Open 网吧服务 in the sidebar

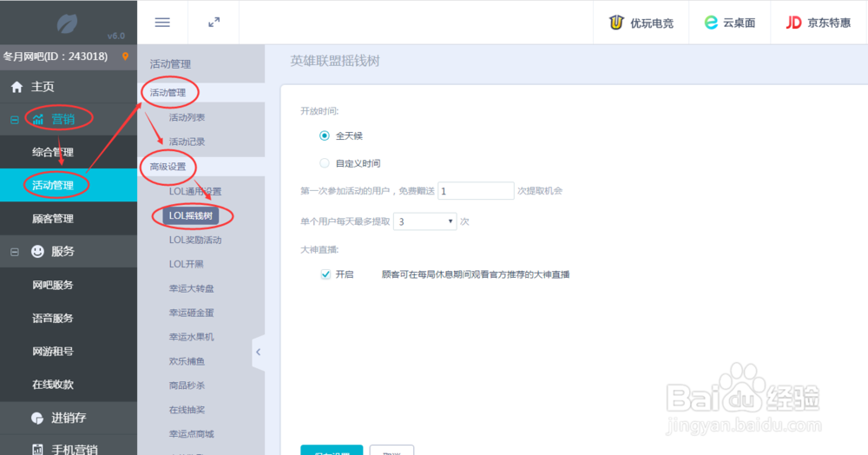(x=53, y=285)
